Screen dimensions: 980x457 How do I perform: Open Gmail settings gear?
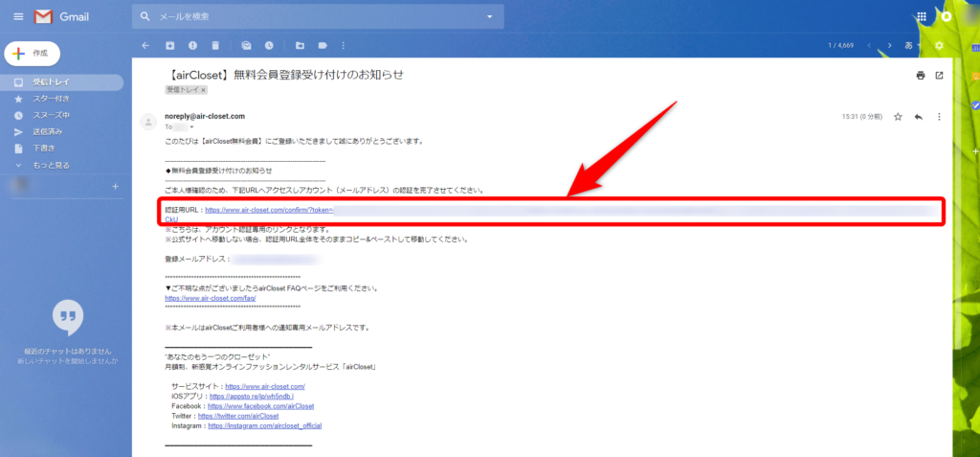point(939,46)
